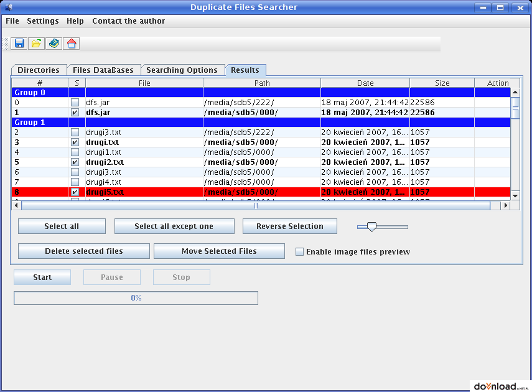Switch to the Directories tab

[39, 70]
